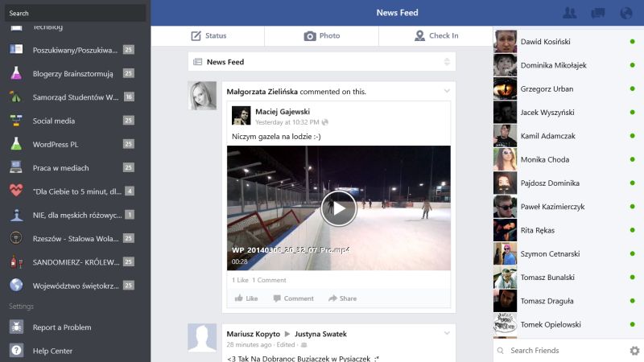Open chat with Dawid Kosiński
Screen dimensions: 644x362
pyautogui.click(x=568, y=42)
